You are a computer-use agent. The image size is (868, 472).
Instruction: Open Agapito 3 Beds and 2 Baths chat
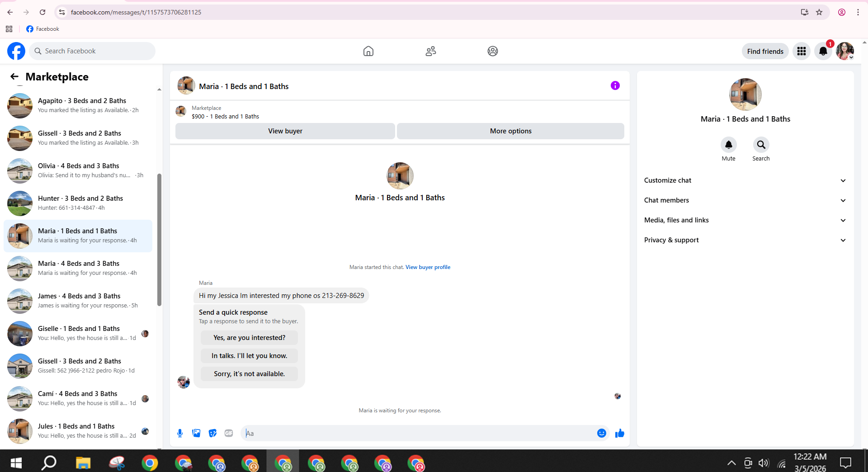tap(78, 105)
